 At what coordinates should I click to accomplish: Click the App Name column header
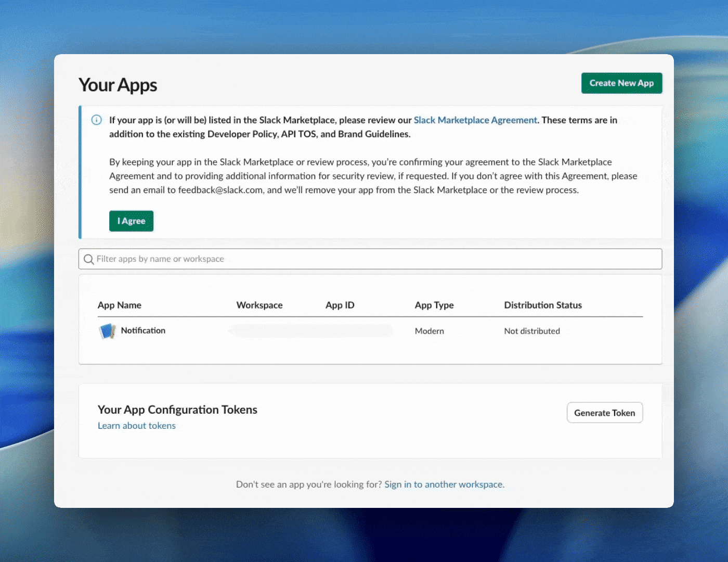coord(120,305)
